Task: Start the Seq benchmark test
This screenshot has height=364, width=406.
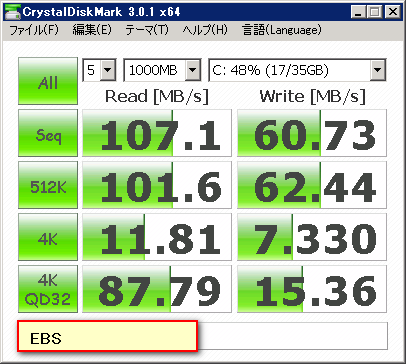Action: 48,133
